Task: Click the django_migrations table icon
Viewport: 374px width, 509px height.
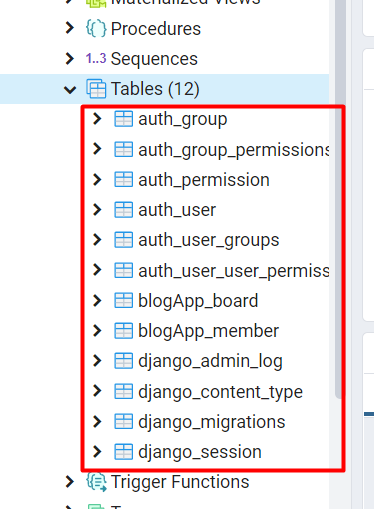Action: [x=123, y=422]
